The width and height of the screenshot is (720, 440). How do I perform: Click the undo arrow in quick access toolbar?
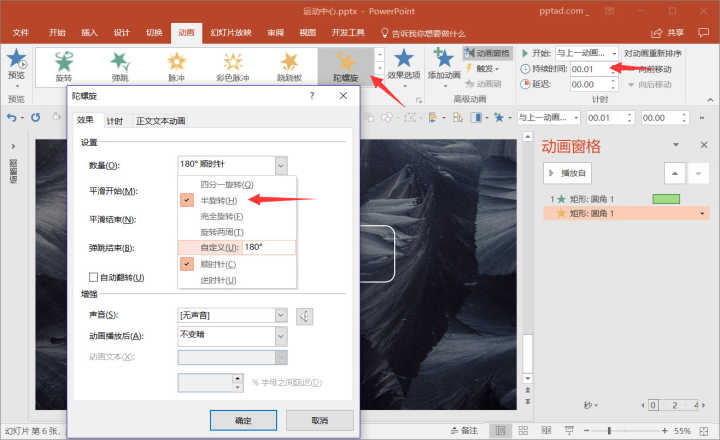pos(11,118)
